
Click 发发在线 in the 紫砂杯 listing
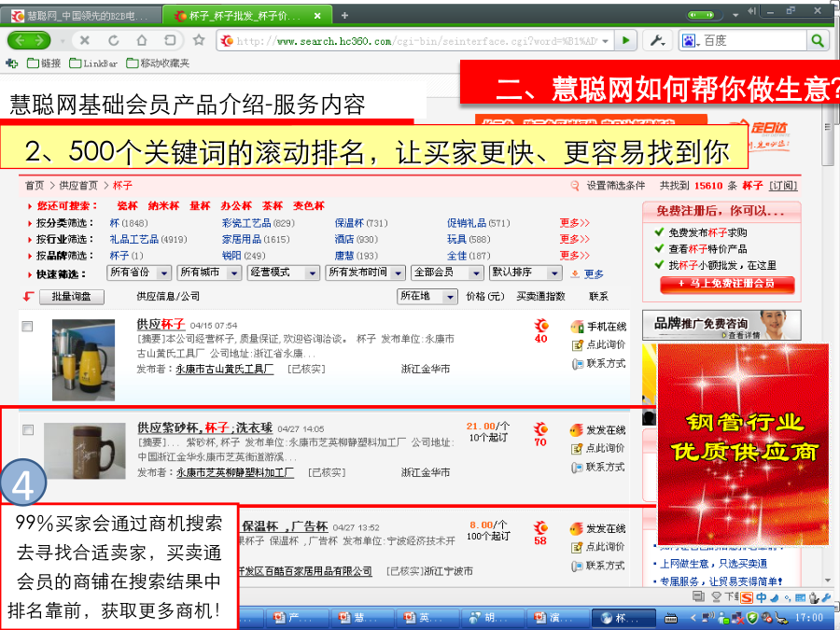597,430
